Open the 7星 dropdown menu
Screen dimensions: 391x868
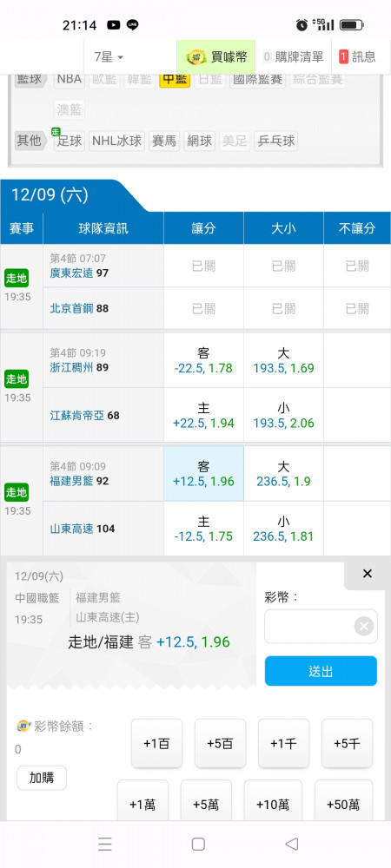pos(109,56)
